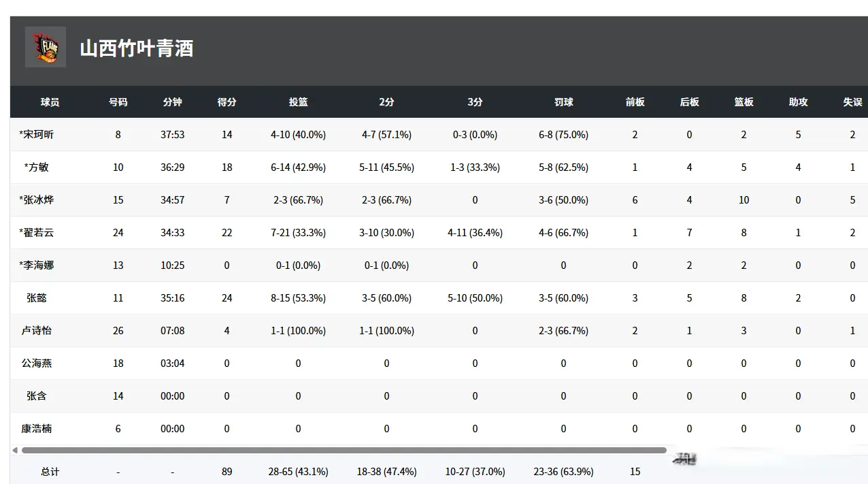
Task: Select the 分钟 column header
Action: coord(173,102)
